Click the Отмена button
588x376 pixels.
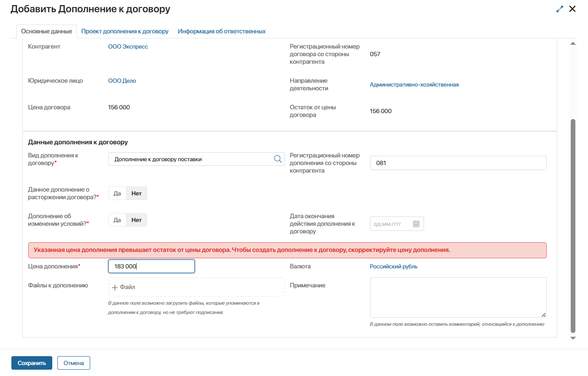(74, 363)
